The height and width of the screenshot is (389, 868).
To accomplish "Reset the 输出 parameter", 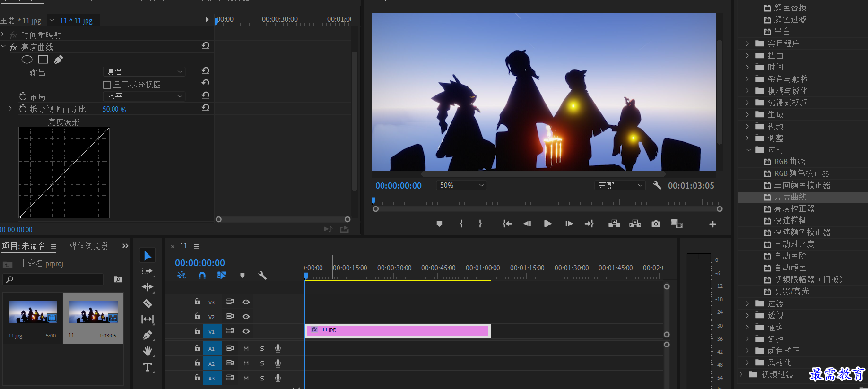I will click(x=206, y=71).
